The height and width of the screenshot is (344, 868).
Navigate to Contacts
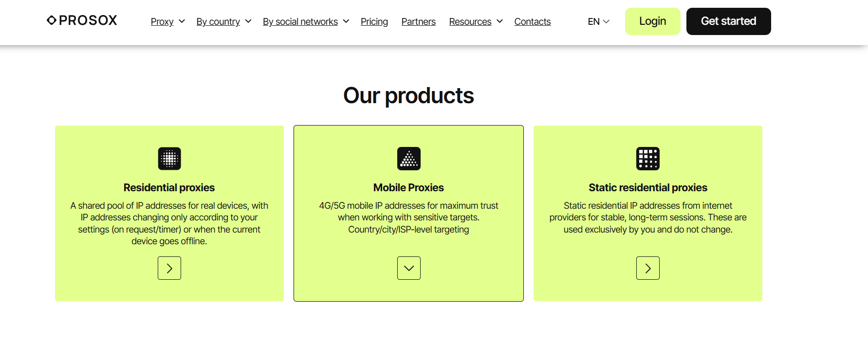pyautogui.click(x=533, y=22)
